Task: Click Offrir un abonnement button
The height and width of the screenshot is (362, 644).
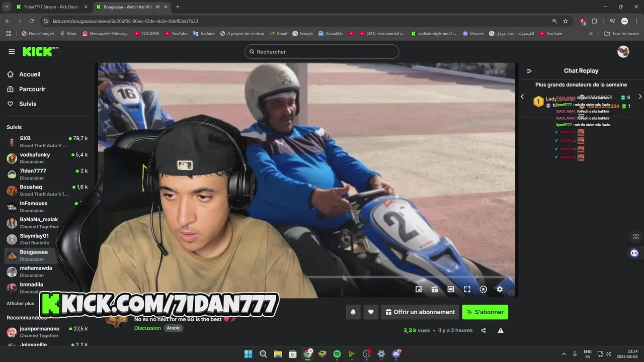Action: coord(420,312)
